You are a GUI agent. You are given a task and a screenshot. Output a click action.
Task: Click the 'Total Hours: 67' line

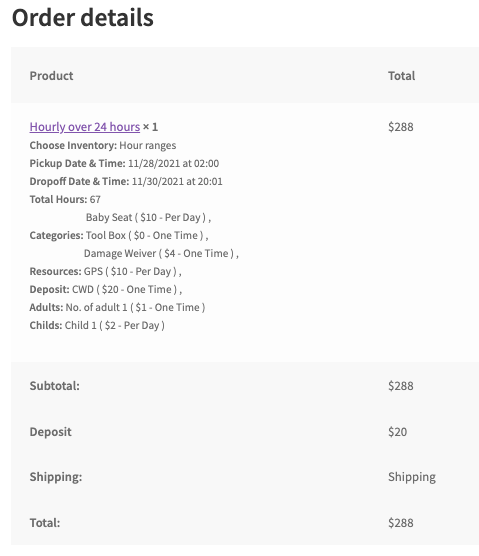(65, 199)
